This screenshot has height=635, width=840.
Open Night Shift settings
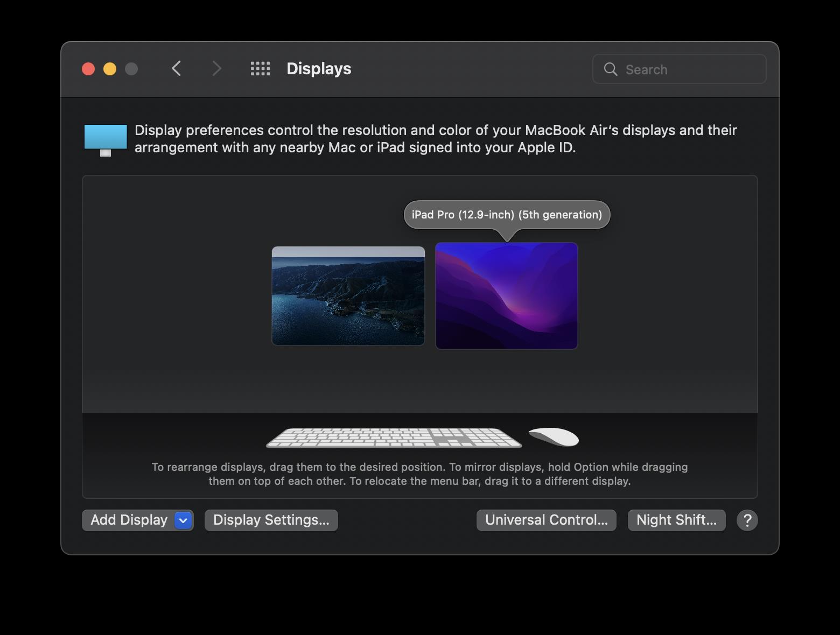pos(676,520)
